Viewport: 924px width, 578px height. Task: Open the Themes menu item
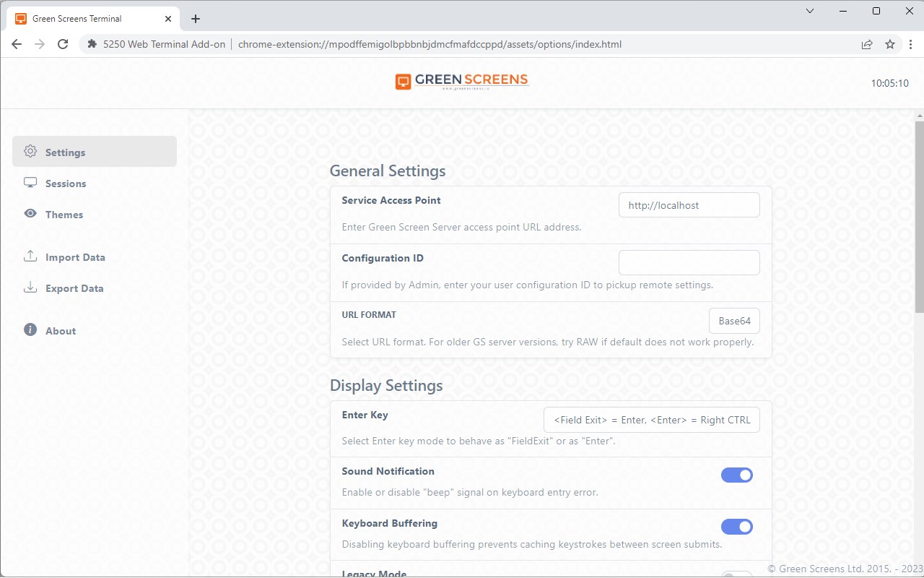pyautogui.click(x=95, y=214)
